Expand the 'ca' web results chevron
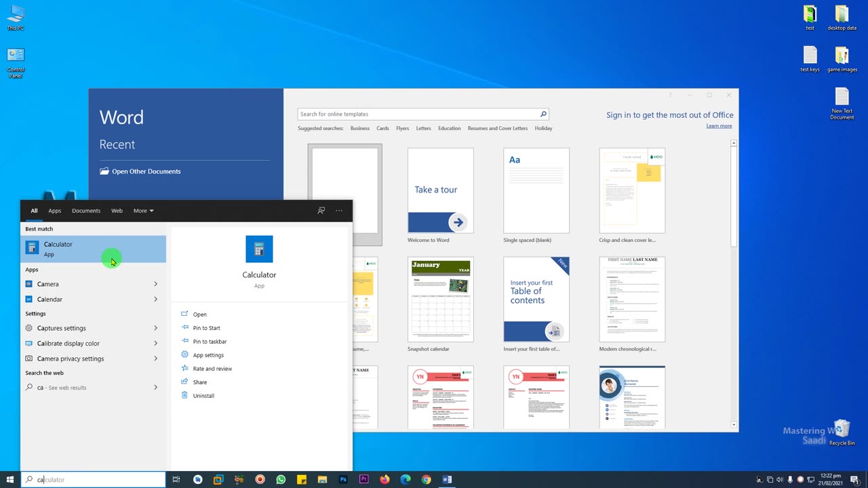Image resolution: width=868 pixels, height=488 pixels. coord(155,388)
